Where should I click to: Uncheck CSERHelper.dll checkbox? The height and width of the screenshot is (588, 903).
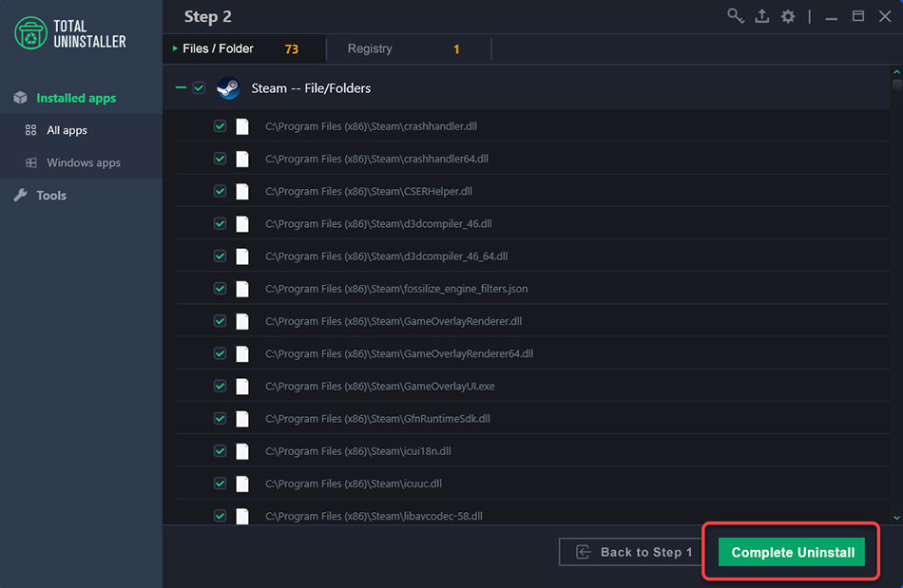pyautogui.click(x=220, y=191)
